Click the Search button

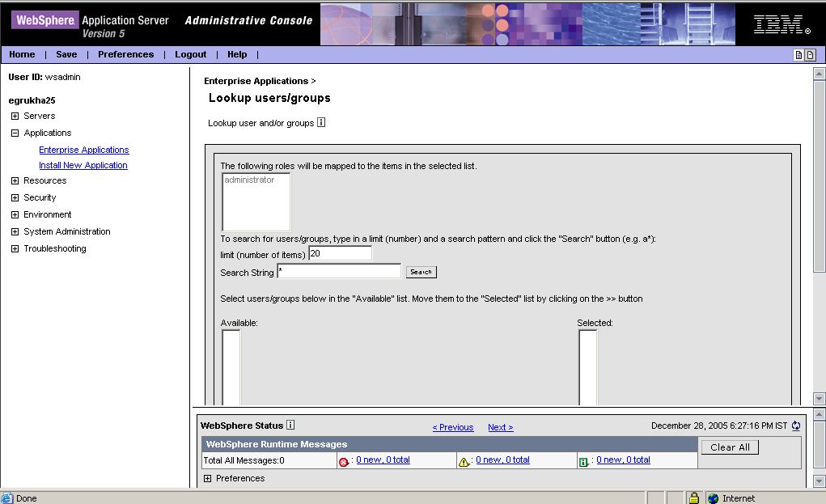click(421, 272)
